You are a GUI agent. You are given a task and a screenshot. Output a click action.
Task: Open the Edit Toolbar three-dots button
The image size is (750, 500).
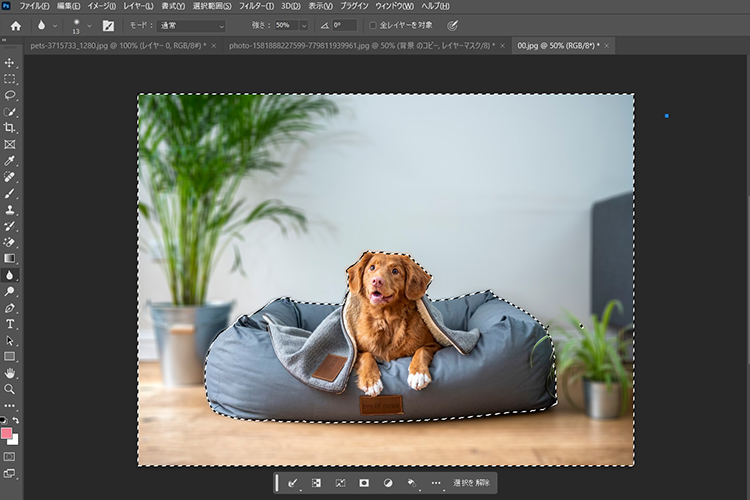pos(10,405)
